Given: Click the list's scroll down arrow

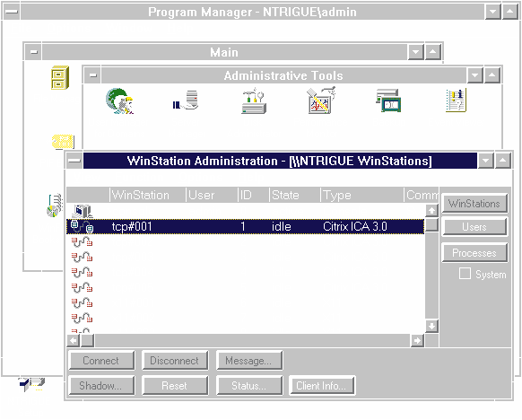Looking at the screenshot, I should click(431, 326).
